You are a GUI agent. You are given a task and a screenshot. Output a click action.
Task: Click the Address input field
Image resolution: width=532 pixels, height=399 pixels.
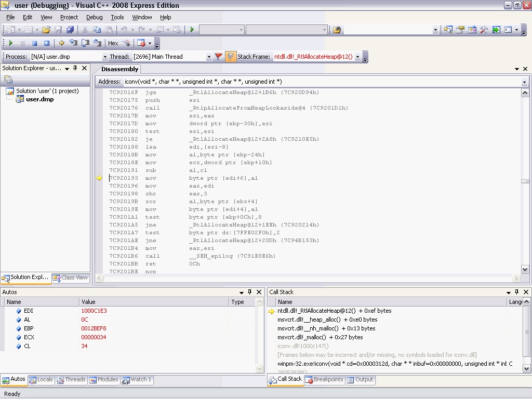[x=321, y=82]
